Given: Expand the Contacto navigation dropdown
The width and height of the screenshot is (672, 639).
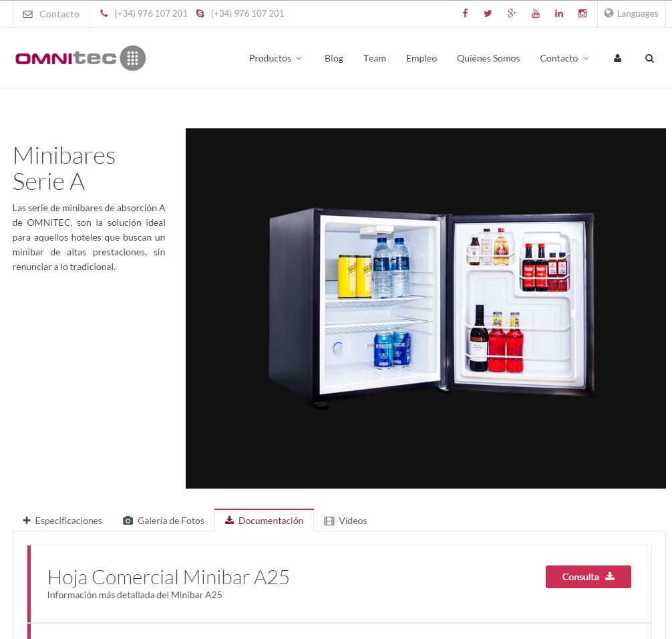Looking at the screenshot, I should [x=564, y=58].
